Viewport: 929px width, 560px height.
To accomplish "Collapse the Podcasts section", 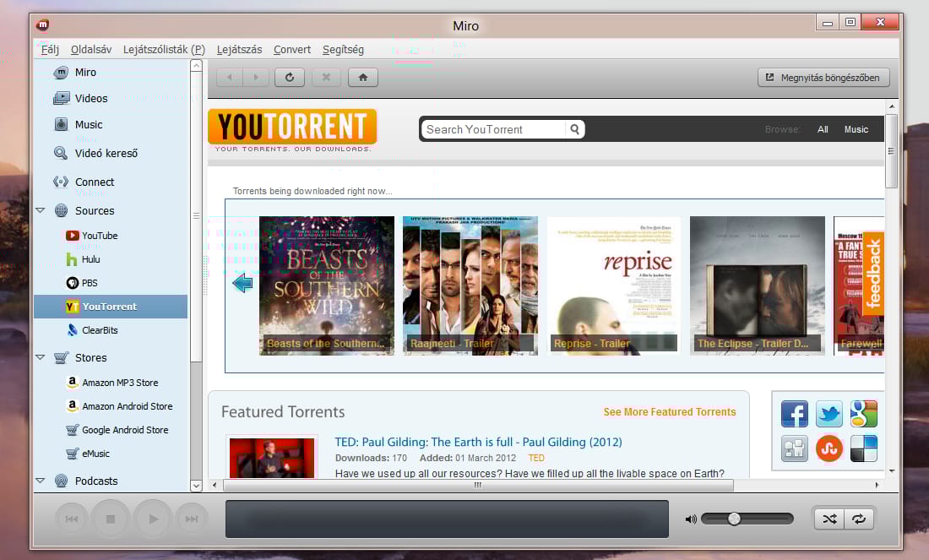I will (41, 481).
